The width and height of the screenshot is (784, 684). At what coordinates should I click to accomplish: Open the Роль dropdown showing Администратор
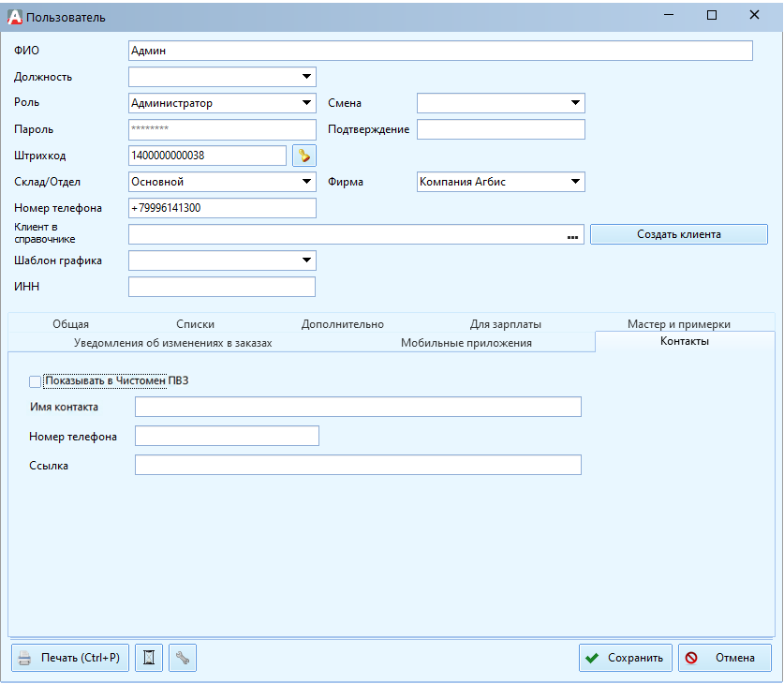tap(306, 103)
